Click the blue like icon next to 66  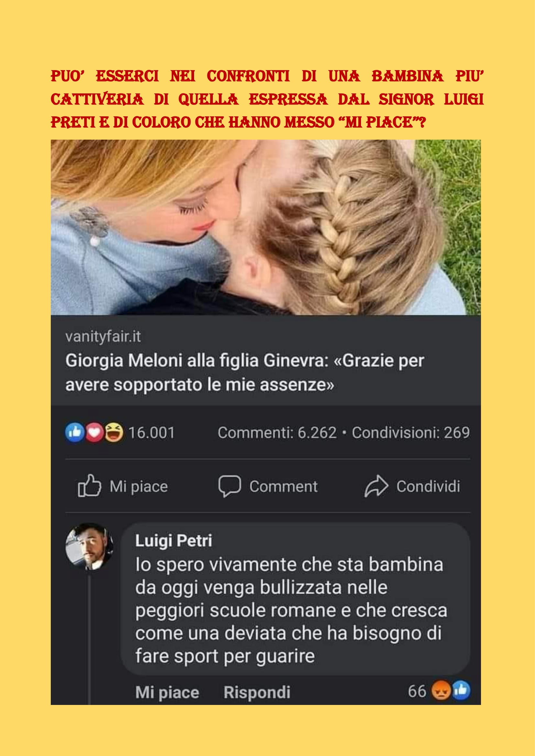(x=461, y=690)
